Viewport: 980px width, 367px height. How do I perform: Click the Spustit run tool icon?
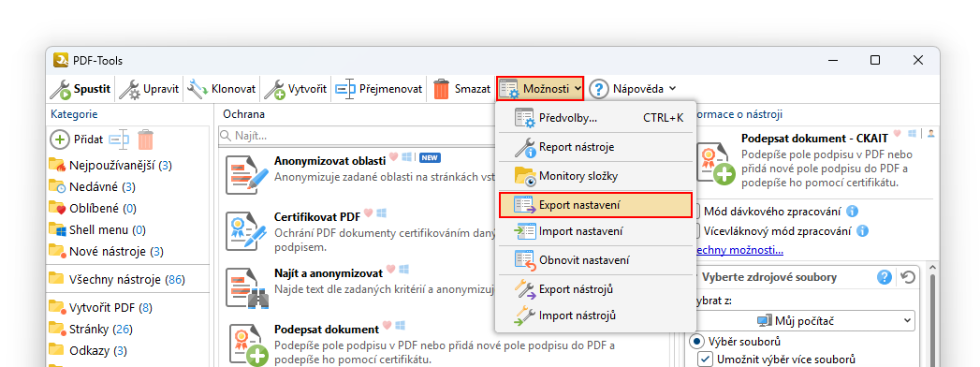point(61,89)
